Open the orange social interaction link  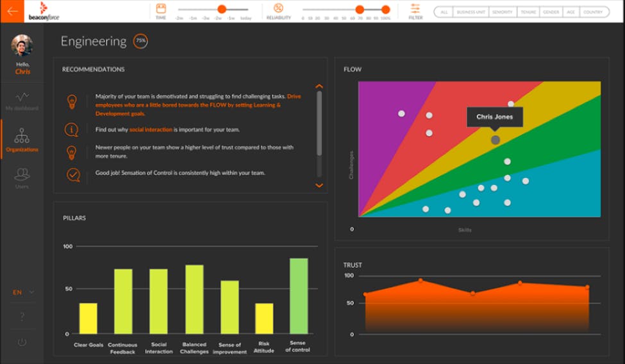tap(151, 129)
